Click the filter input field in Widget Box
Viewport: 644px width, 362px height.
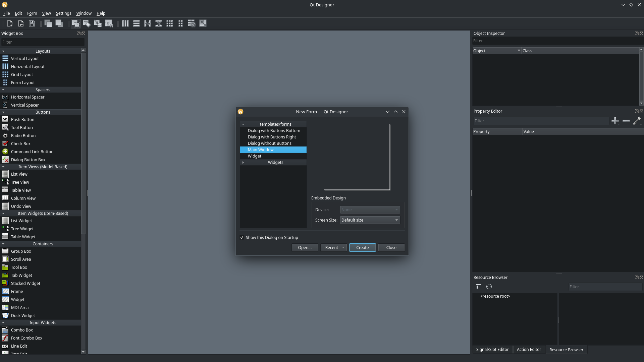(x=43, y=42)
